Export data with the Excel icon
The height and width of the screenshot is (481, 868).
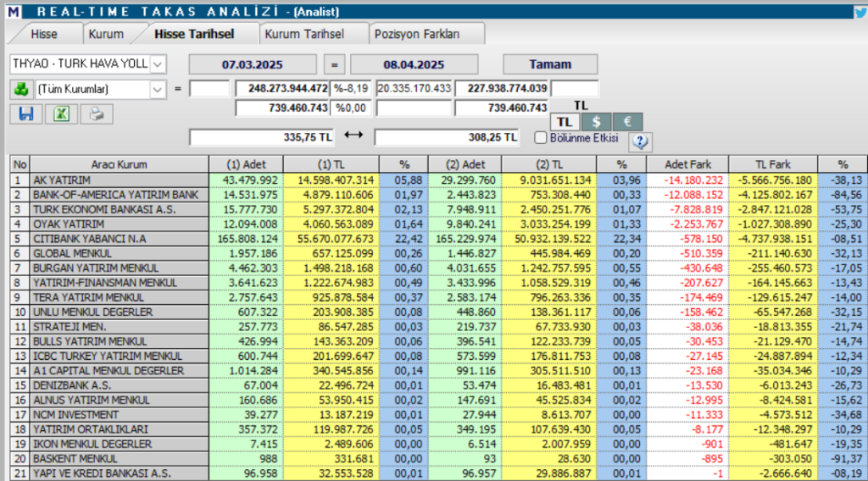(x=61, y=113)
